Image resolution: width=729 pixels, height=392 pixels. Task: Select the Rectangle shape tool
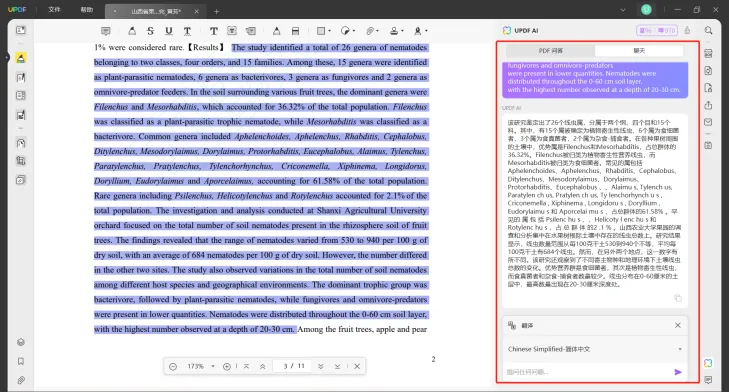tap(321, 31)
